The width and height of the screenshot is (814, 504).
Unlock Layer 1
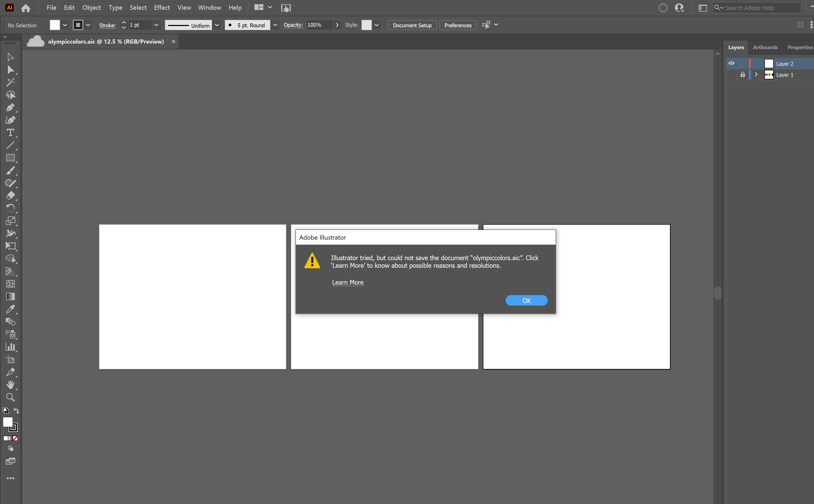point(743,75)
